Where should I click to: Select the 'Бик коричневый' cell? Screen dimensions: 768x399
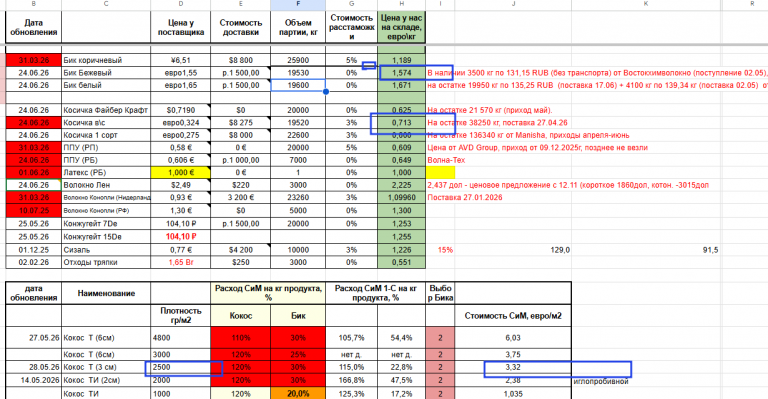pyautogui.click(x=106, y=60)
